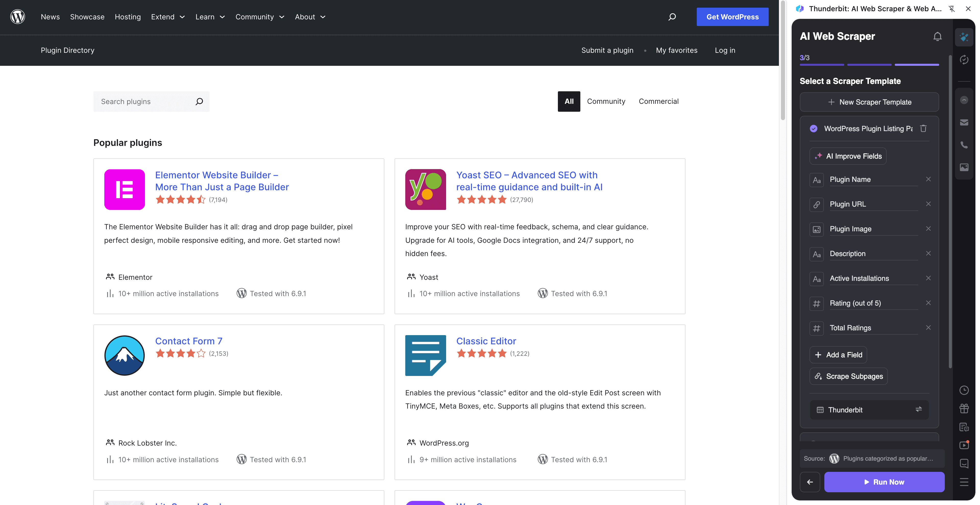Open video tutorials from the Thunderbit sidebar
Image resolution: width=980 pixels, height=505 pixels.
[x=964, y=445]
